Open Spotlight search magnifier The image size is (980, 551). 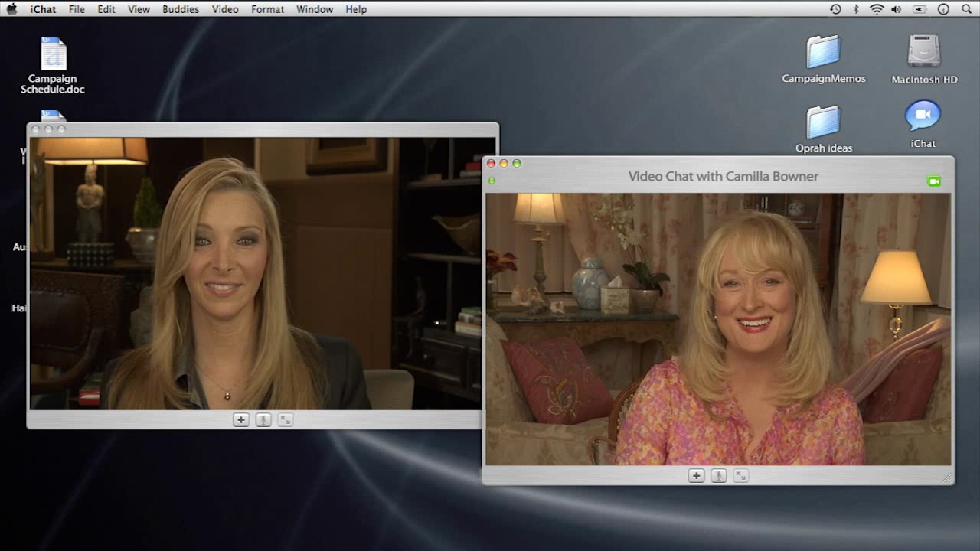pos(966,9)
